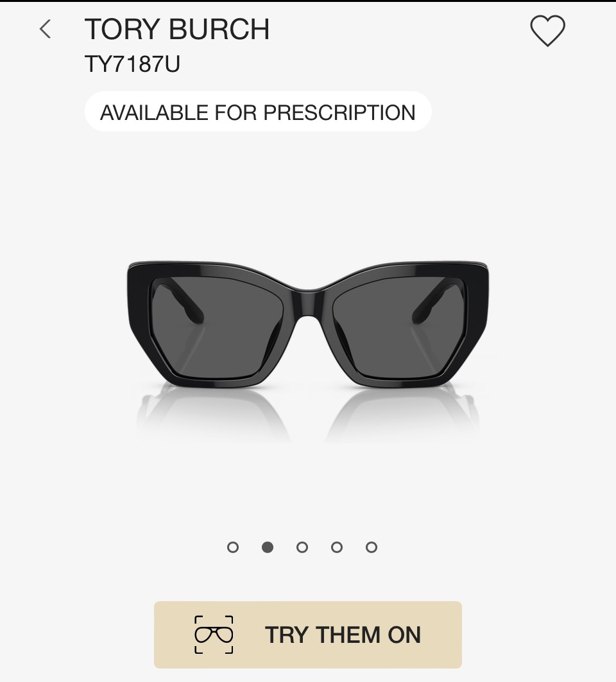Viewport: 616px width, 682px height.
Task: Open the TORY BURCH brand heading
Action: 177,30
